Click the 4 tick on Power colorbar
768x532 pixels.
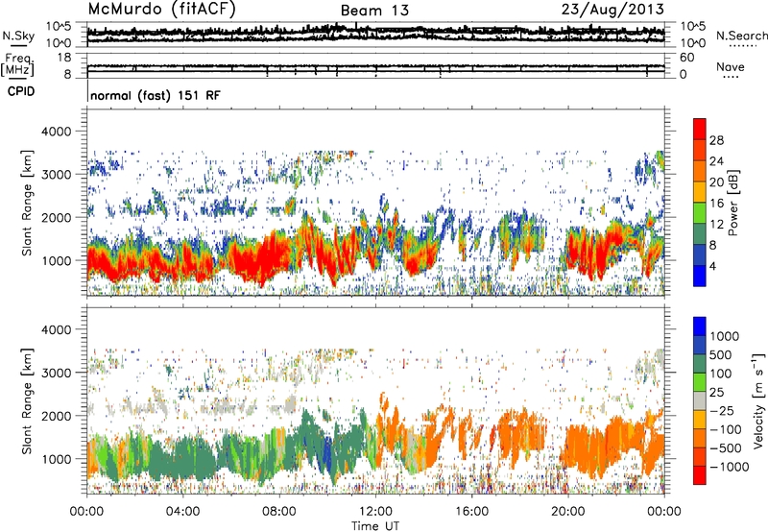pyautogui.click(x=713, y=266)
